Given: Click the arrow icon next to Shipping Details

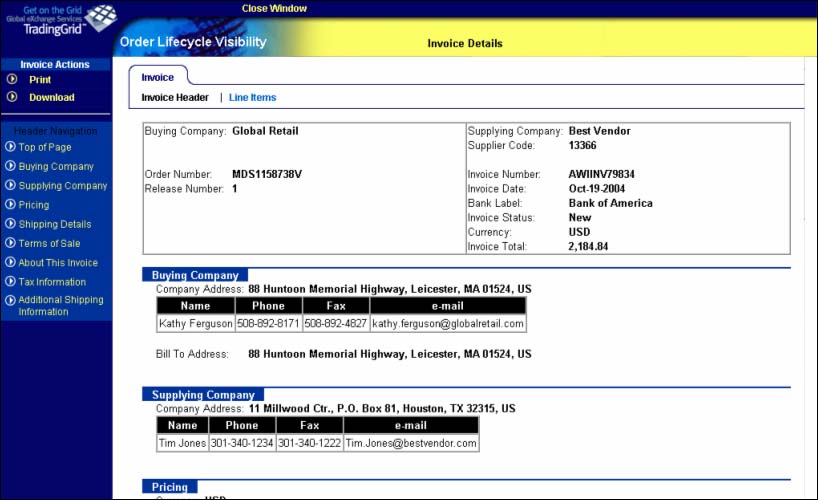Looking at the screenshot, I should click(x=10, y=224).
